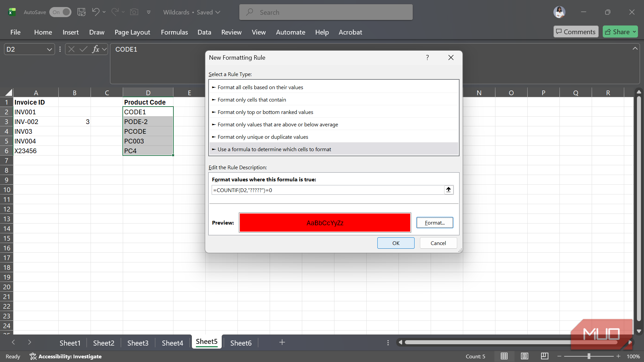Click the Search box
The image size is (644, 362).
point(326,12)
